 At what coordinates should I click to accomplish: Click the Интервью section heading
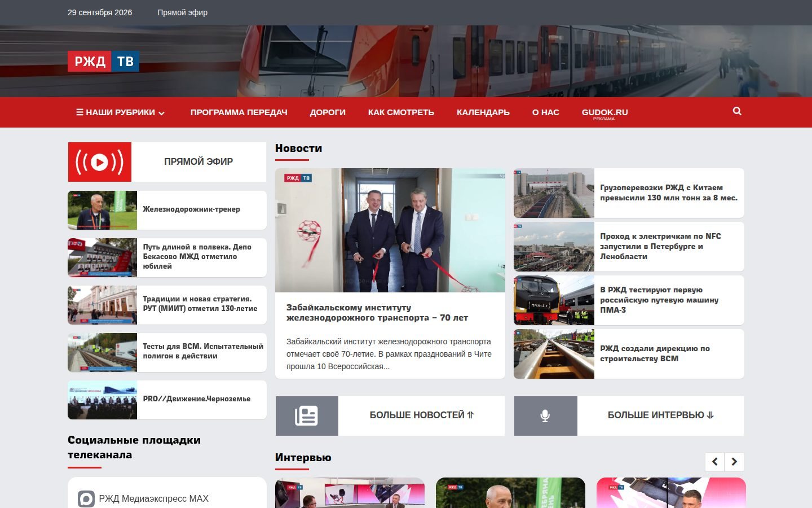pos(303,458)
